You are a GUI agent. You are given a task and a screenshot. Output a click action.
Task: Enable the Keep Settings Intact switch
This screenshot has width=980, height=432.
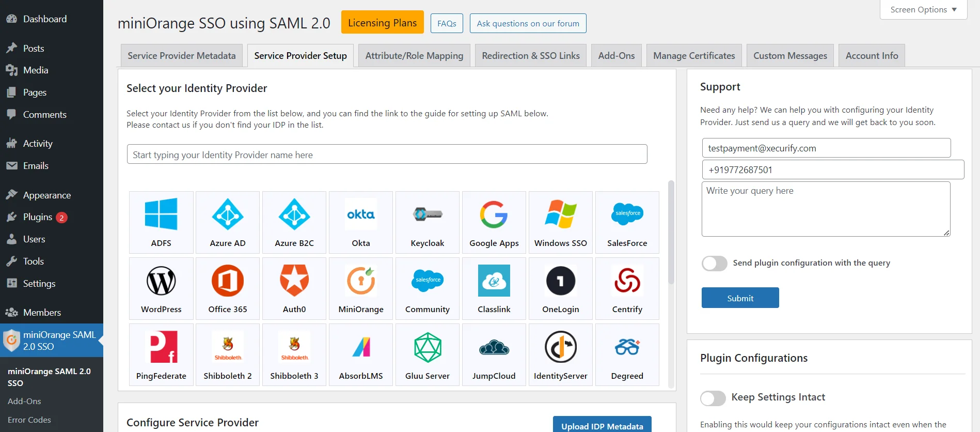point(713,398)
